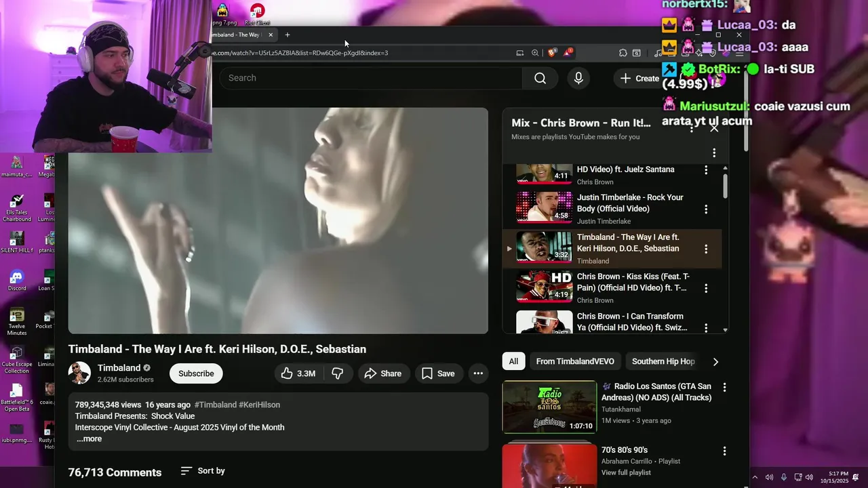This screenshot has height=488, width=868.
Task: Click View full playlist link
Action: coord(626,472)
